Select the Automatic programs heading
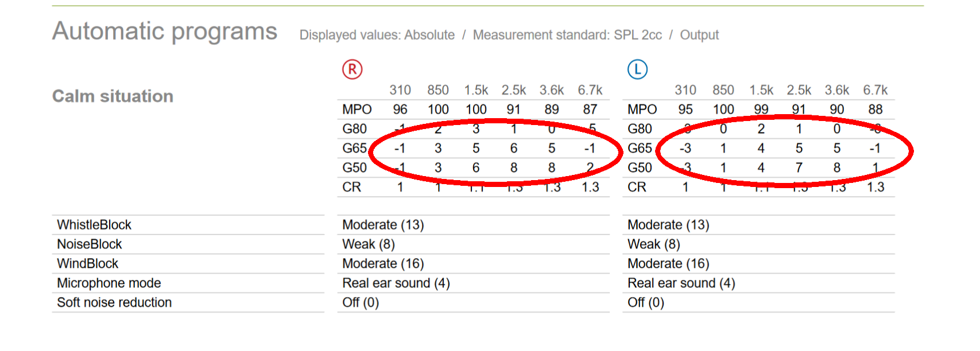Screen dimensions: 980x351 tap(165, 32)
